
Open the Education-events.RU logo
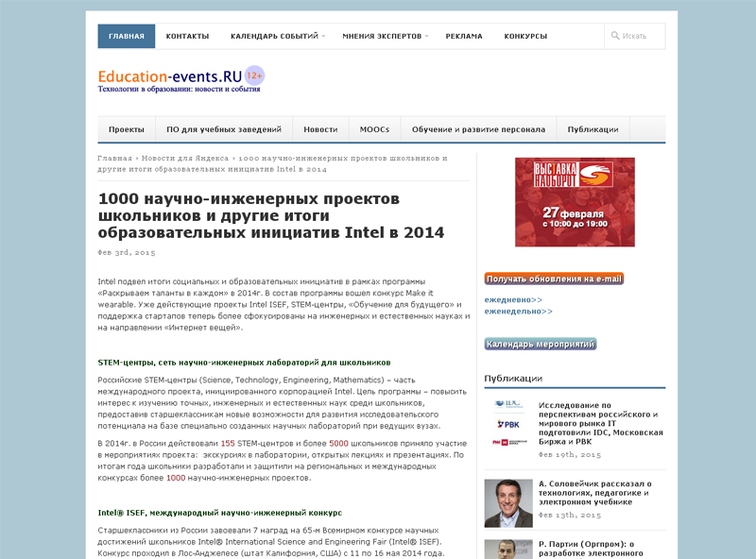click(170, 76)
